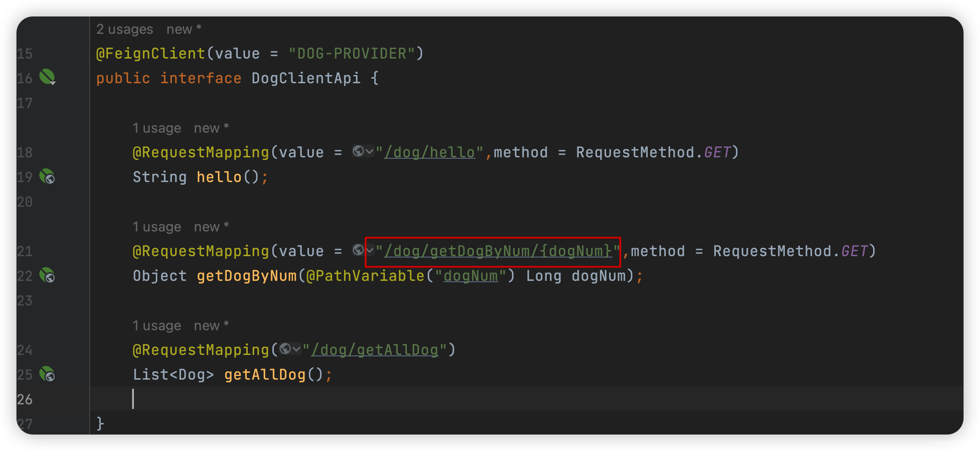
Task: Click the endpoint gutter icon on line 19
Action: coord(47,176)
